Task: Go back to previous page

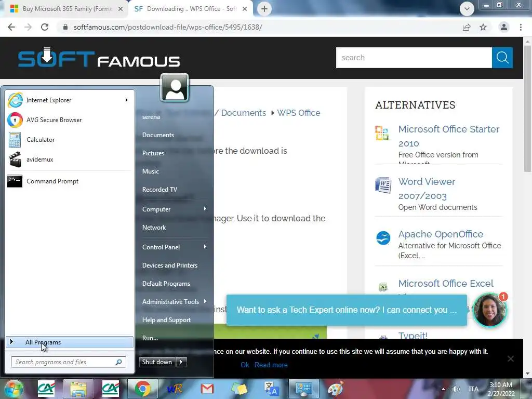Action: click(x=11, y=27)
